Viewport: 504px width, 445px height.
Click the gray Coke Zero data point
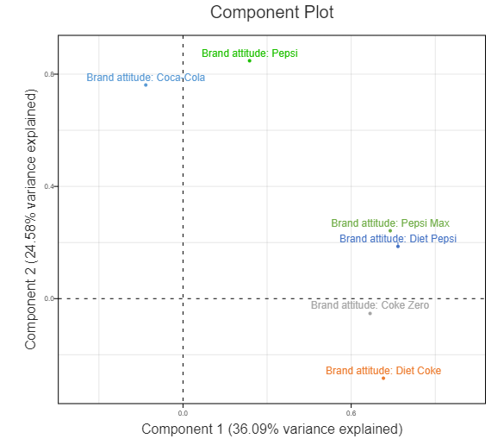[370, 313]
